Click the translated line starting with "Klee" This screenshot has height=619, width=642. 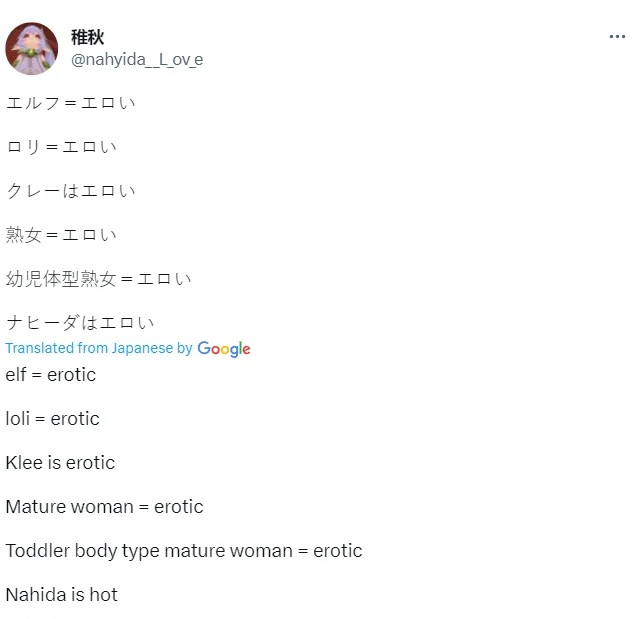coord(60,463)
